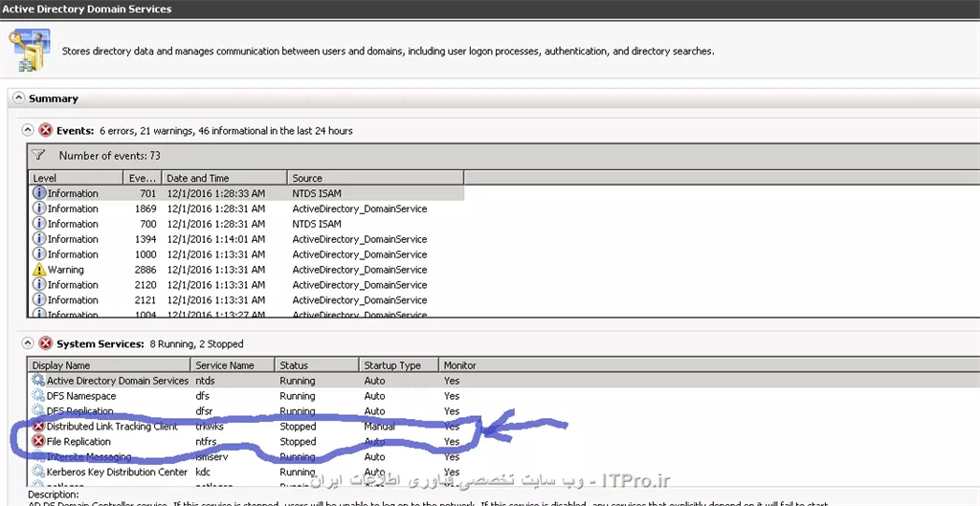Collapse the Summary section
The image size is (980, 506).
click(19, 99)
